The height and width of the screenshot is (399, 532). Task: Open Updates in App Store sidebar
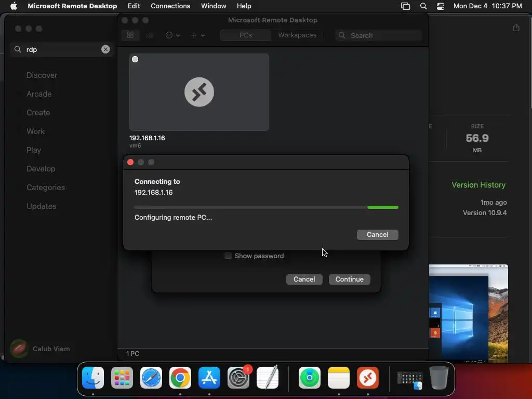(42, 206)
